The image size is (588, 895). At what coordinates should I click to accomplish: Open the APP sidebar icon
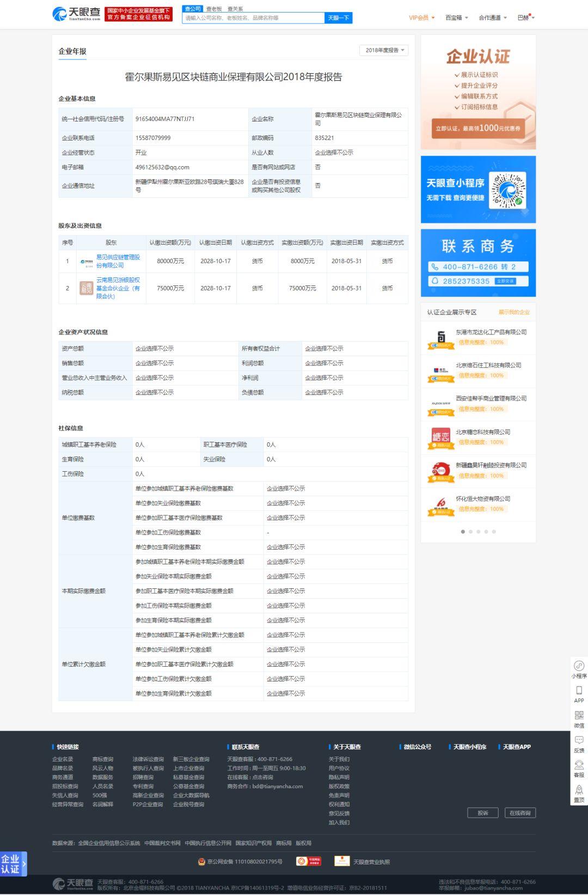pyautogui.click(x=579, y=695)
